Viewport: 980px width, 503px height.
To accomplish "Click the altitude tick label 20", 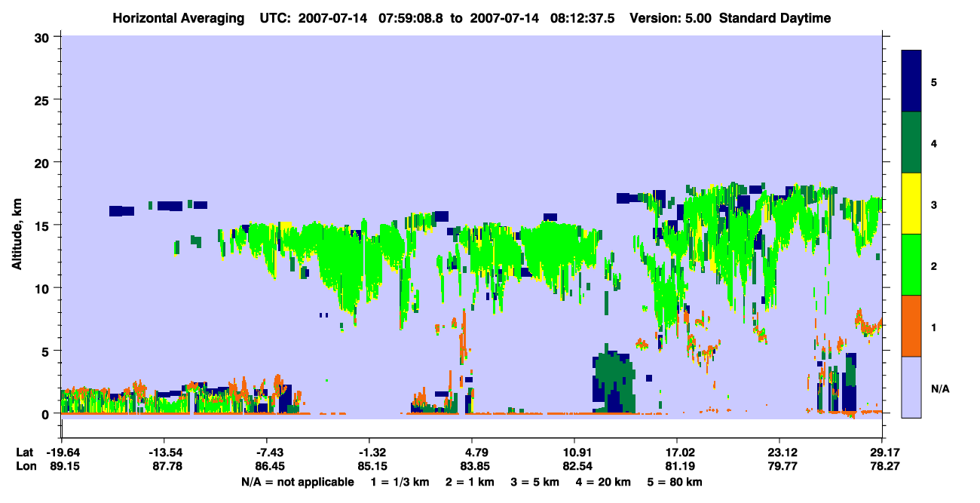I will (x=44, y=162).
